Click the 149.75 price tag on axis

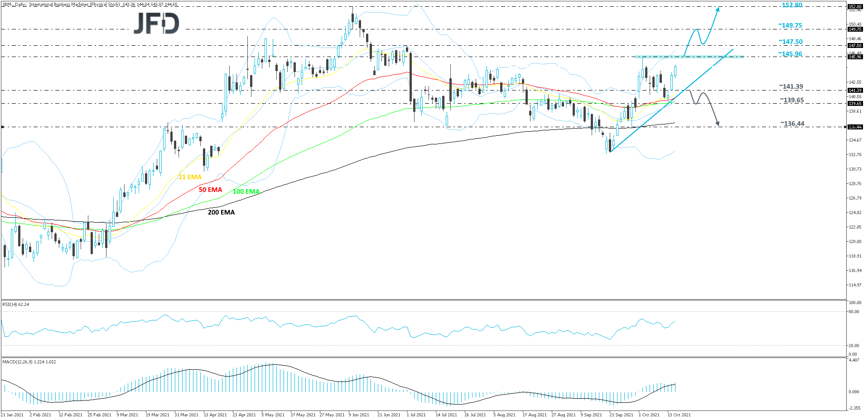click(x=855, y=29)
